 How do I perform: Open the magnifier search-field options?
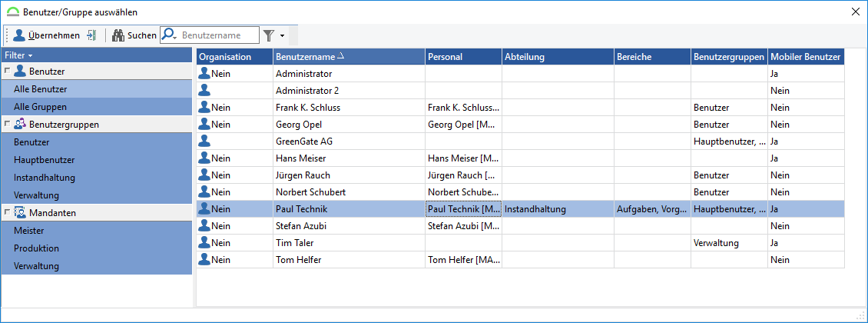point(169,35)
